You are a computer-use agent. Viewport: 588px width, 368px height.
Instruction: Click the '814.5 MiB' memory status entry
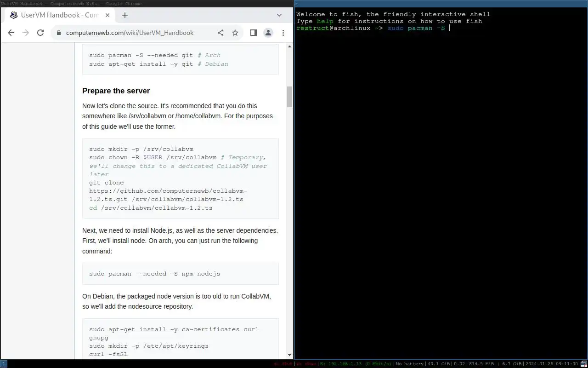coord(481,364)
